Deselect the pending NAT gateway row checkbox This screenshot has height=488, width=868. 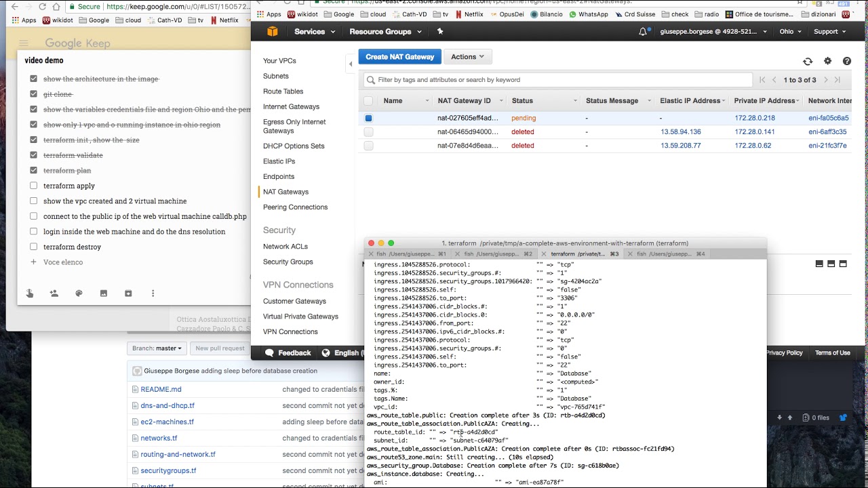[368, 118]
